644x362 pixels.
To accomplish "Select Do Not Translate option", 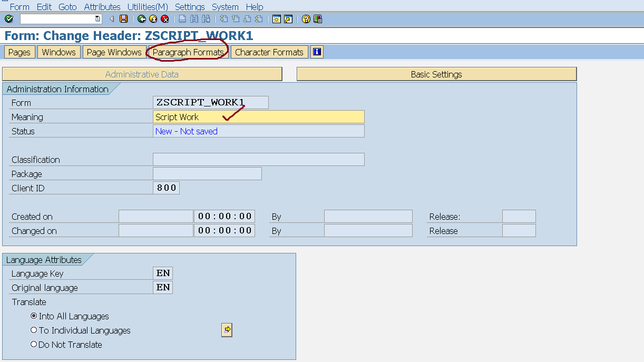I will [x=33, y=345].
